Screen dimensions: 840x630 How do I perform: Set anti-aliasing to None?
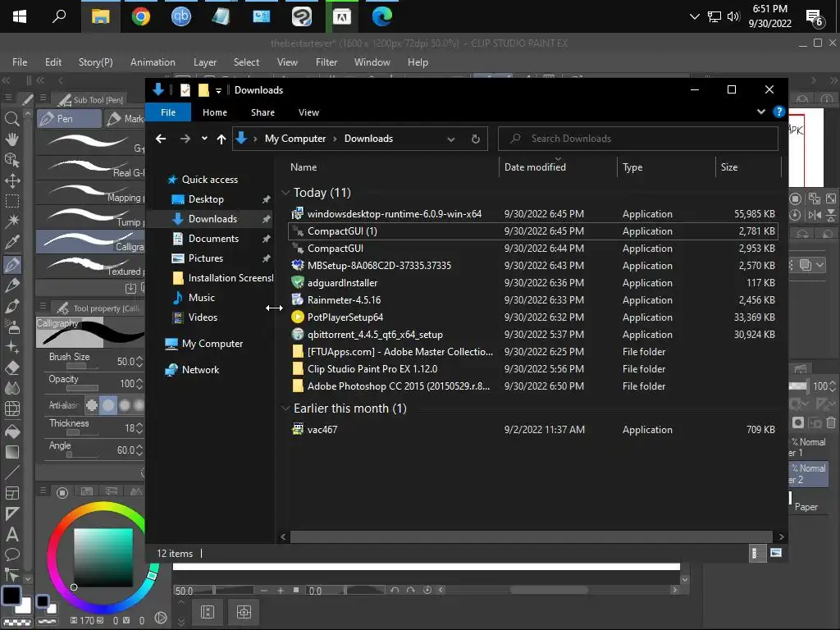tap(92, 405)
